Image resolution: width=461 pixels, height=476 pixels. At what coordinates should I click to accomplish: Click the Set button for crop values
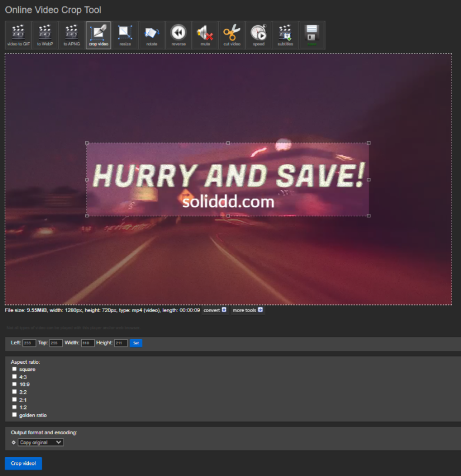pos(136,343)
